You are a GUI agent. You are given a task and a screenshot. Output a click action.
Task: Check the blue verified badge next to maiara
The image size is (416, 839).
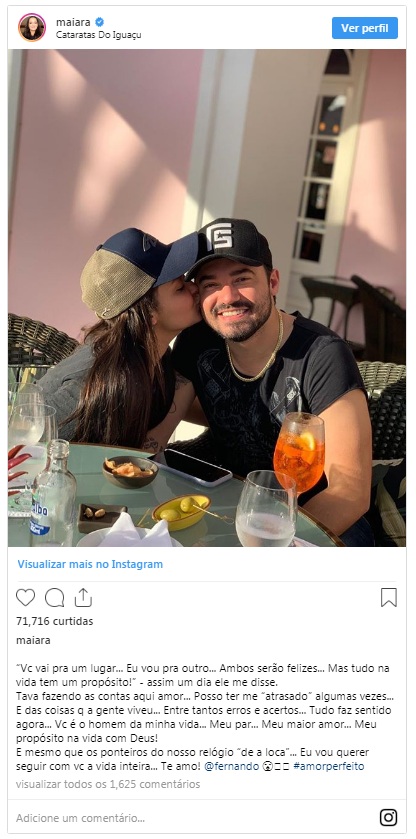pyautogui.click(x=100, y=22)
